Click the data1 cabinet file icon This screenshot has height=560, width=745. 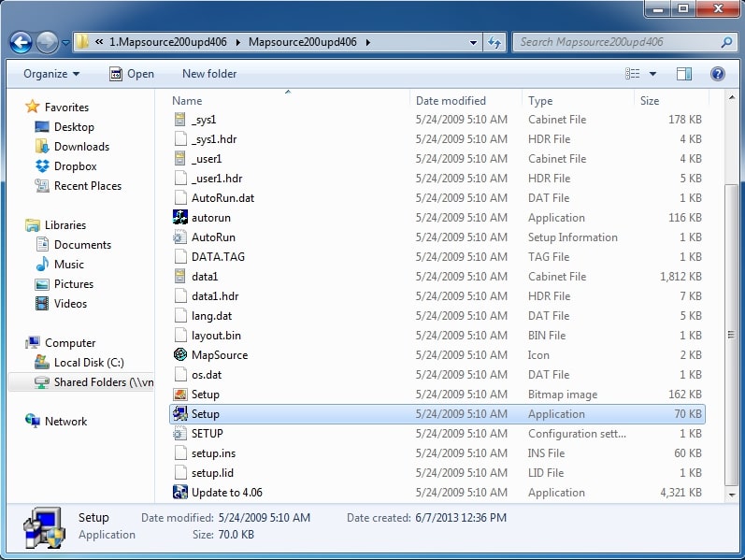(180, 276)
